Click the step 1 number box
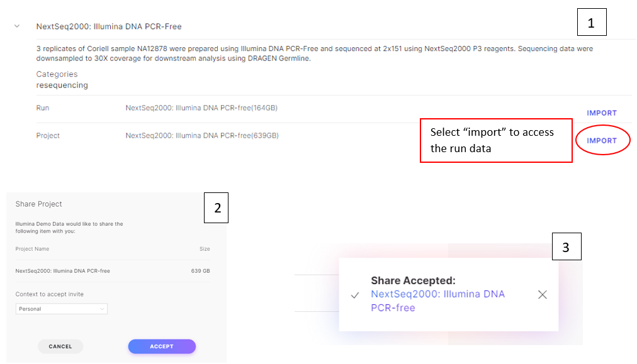 click(x=592, y=23)
